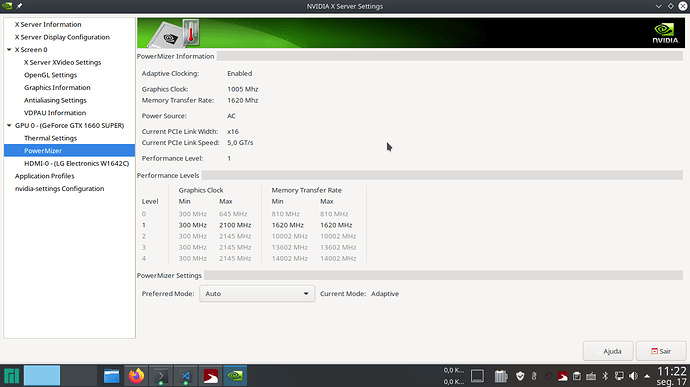Click the show desktop tray icon
Image resolution: width=690 pixels, height=387 pixels.
(477, 376)
